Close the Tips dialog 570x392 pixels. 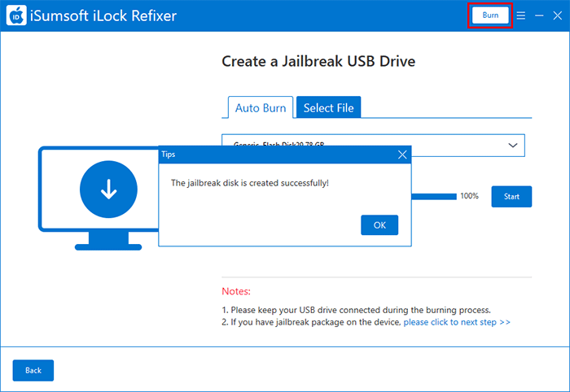402,155
